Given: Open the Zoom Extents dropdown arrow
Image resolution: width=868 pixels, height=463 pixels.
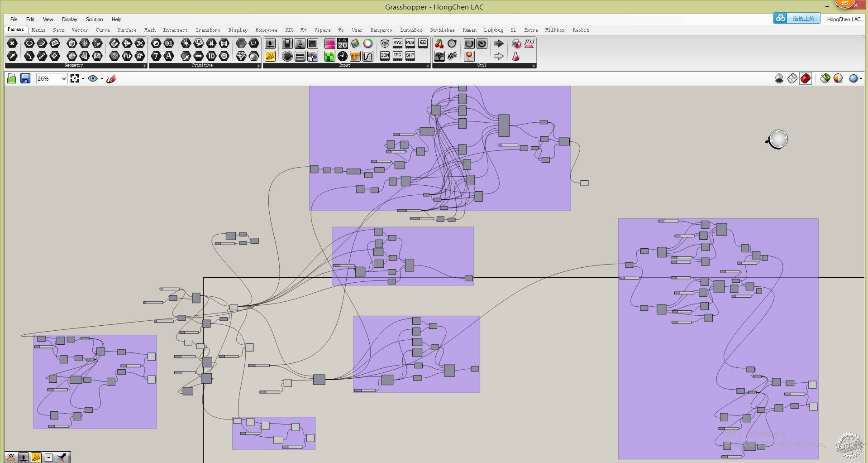Looking at the screenshot, I should pyautogui.click(x=83, y=79).
